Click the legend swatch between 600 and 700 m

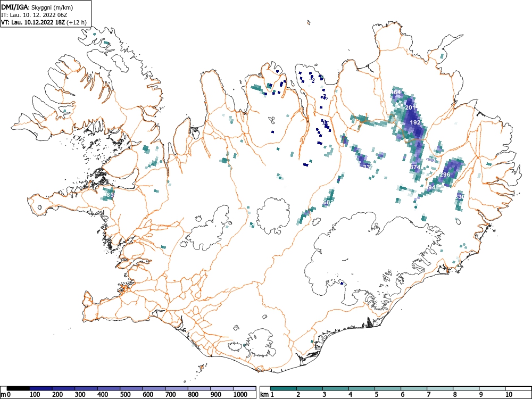pos(154,388)
